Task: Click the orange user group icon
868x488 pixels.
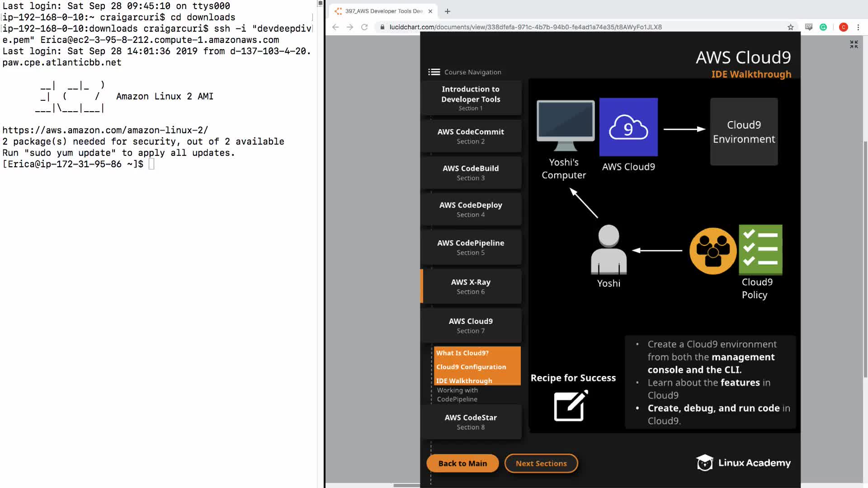Action: 713,251
